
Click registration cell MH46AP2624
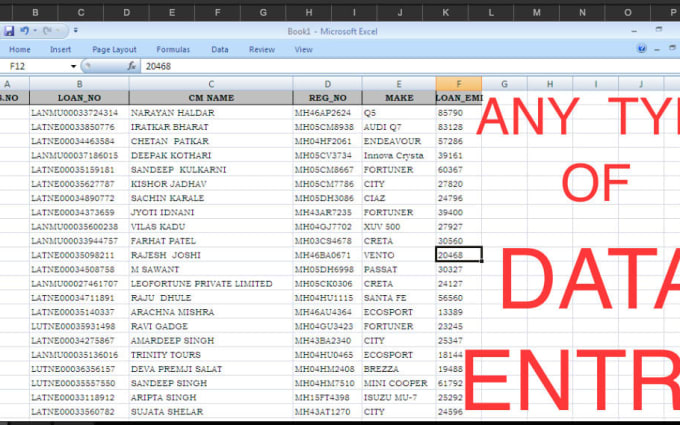(327, 113)
